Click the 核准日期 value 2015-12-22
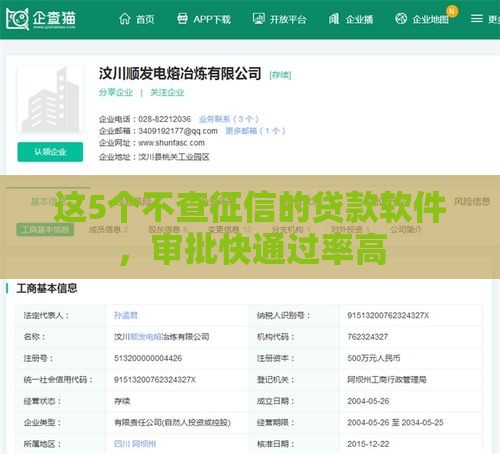 [368, 444]
